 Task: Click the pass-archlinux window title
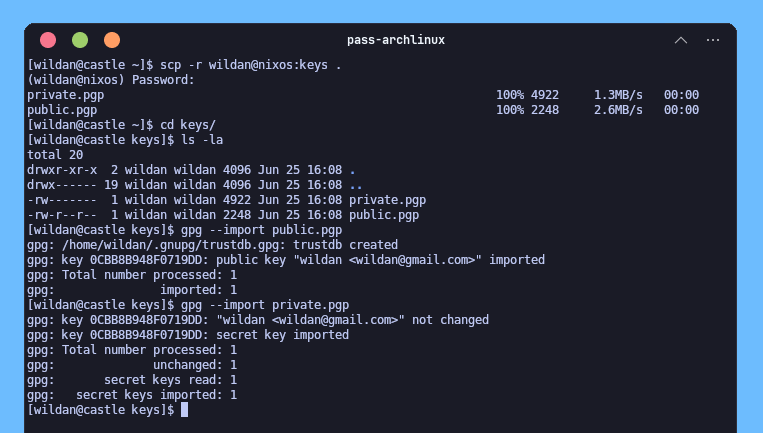click(x=396, y=40)
